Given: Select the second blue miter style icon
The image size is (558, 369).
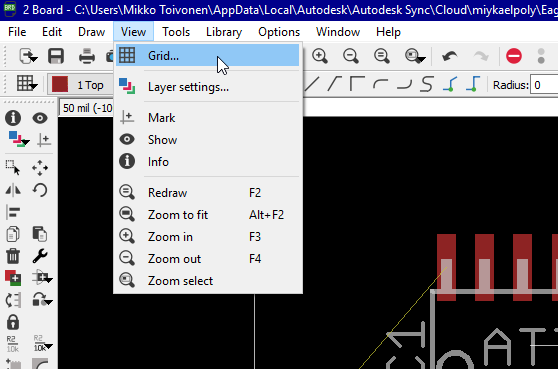Looking at the screenshot, I should 473,84.
